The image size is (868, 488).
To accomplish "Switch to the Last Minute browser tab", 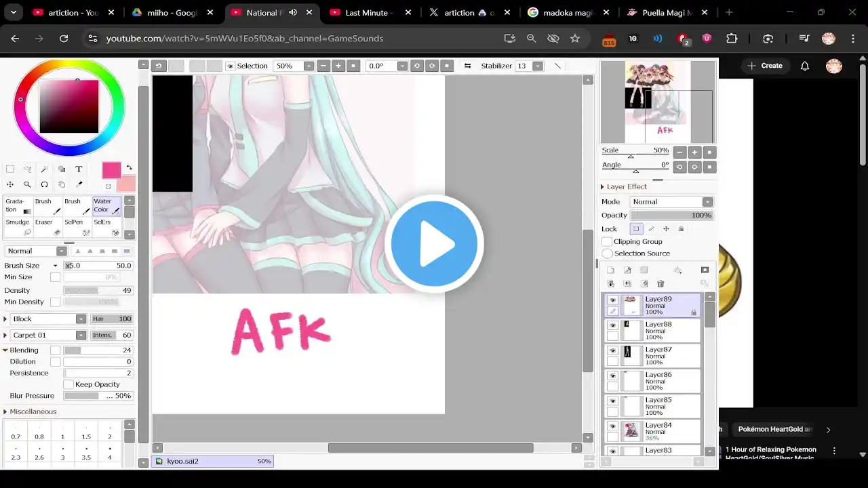I will pyautogui.click(x=370, y=12).
